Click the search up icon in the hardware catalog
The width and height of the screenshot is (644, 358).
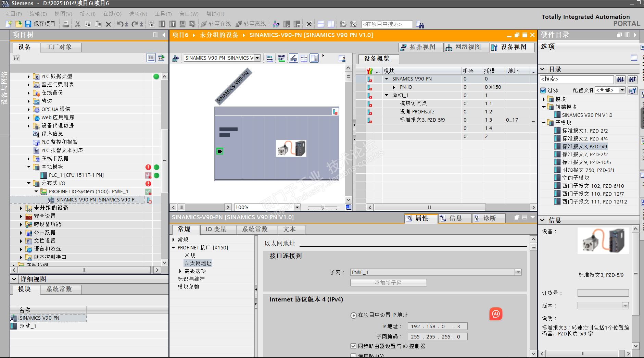[x=632, y=79]
